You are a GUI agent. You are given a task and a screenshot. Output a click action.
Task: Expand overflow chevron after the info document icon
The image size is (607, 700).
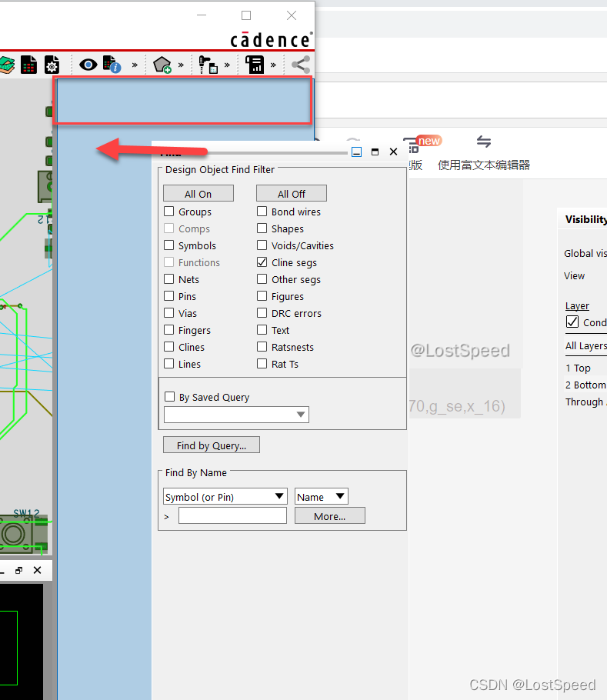click(135, 65)
